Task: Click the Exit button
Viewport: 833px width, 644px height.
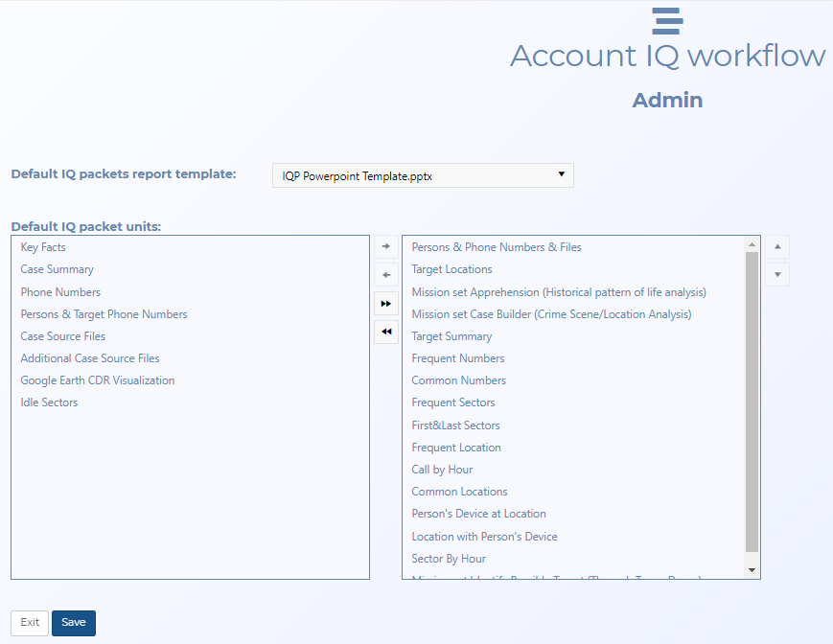Action: [x=29, y=622]
